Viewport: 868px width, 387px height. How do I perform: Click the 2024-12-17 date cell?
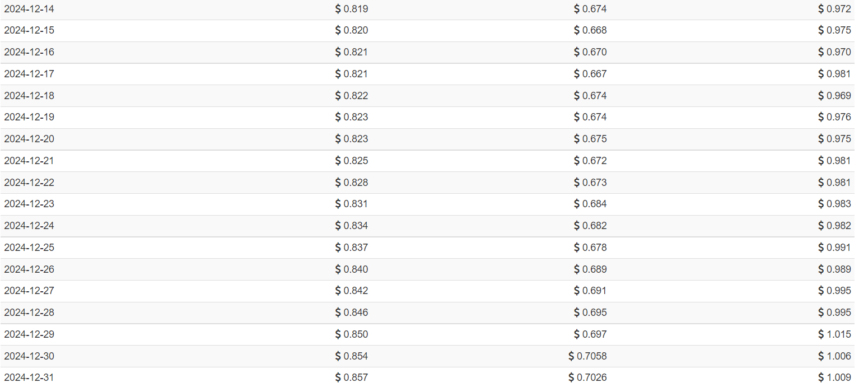29,74
